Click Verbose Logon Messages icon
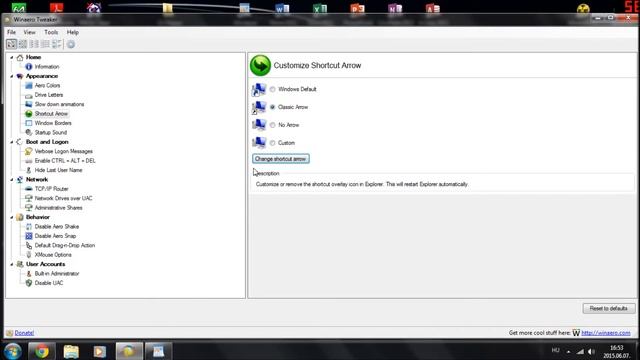 (29, 151)
